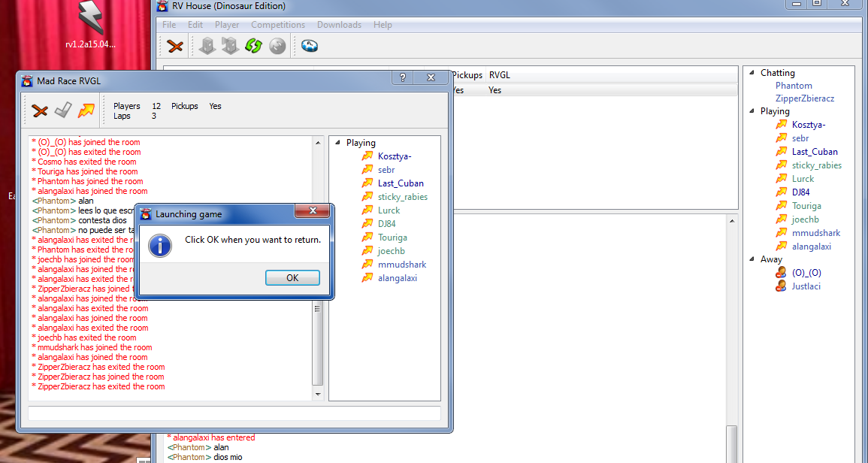Screen dimensions: 868x463
Task: Open the Edit menu
Action: [195, 25]
